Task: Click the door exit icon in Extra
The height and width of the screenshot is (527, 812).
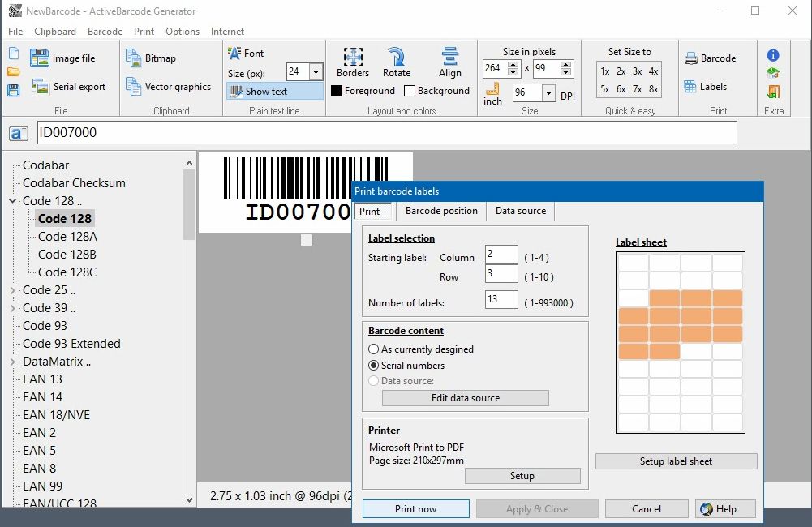Action: click(x=773, y=92)
